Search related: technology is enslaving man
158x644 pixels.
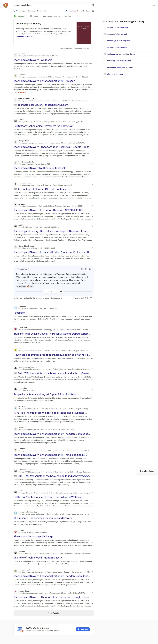[x=129, y=41]
